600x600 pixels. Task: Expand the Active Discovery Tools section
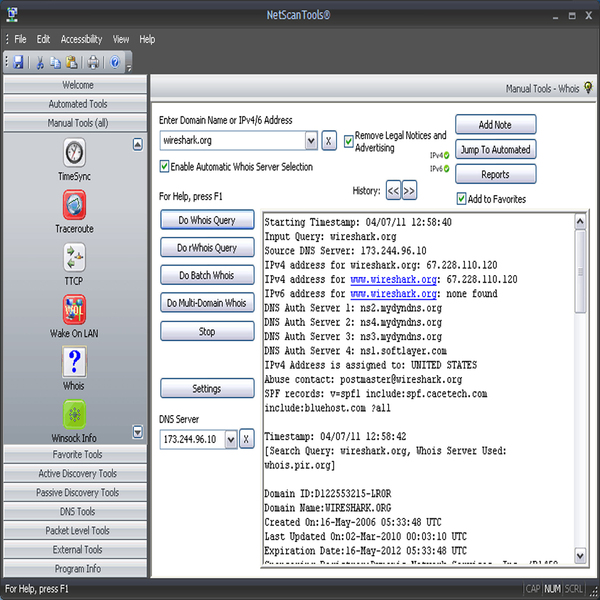(75, 473)
